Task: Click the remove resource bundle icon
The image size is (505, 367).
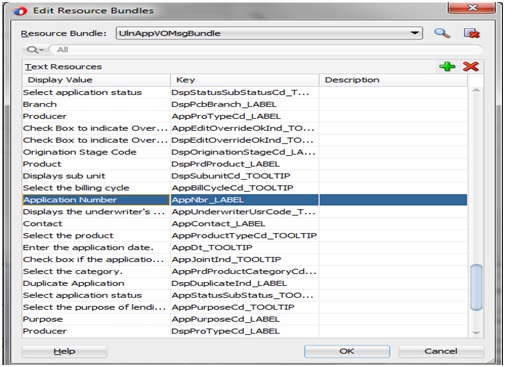Action: [472, 33]
